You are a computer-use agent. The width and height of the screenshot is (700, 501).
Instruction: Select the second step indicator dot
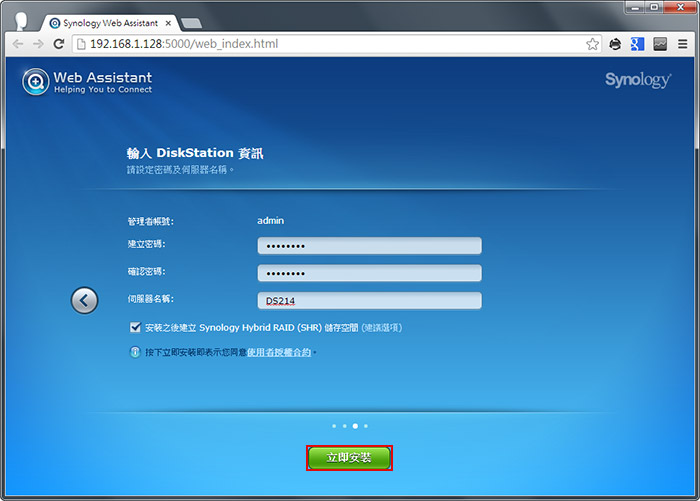point(345,426)
